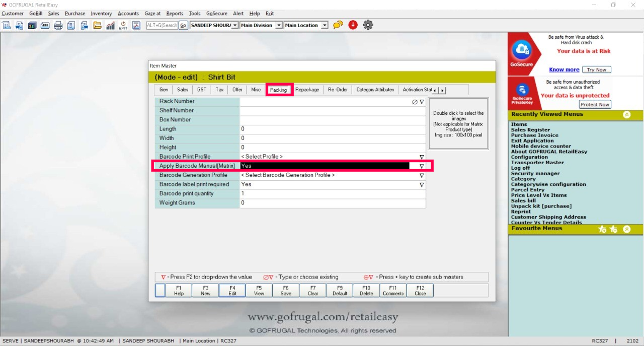
Task: Open the Inventory menu
Action: point(101,14)
